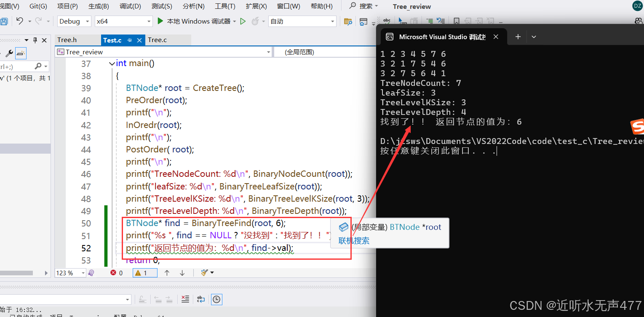Click the terminal icon on the debug console tab
This screenshot has width=644, height=317.
(390, 37)
